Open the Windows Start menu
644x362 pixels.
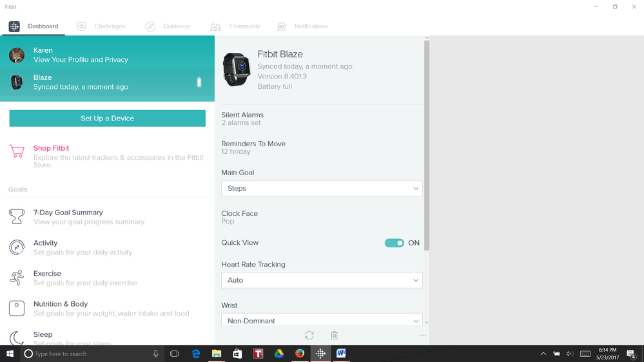click(10, 354)
